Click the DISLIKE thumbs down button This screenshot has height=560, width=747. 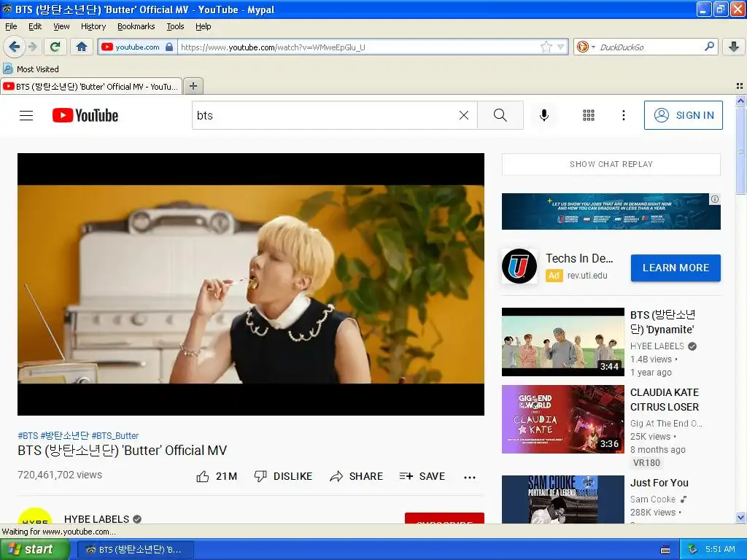click(x=283, y=476)
